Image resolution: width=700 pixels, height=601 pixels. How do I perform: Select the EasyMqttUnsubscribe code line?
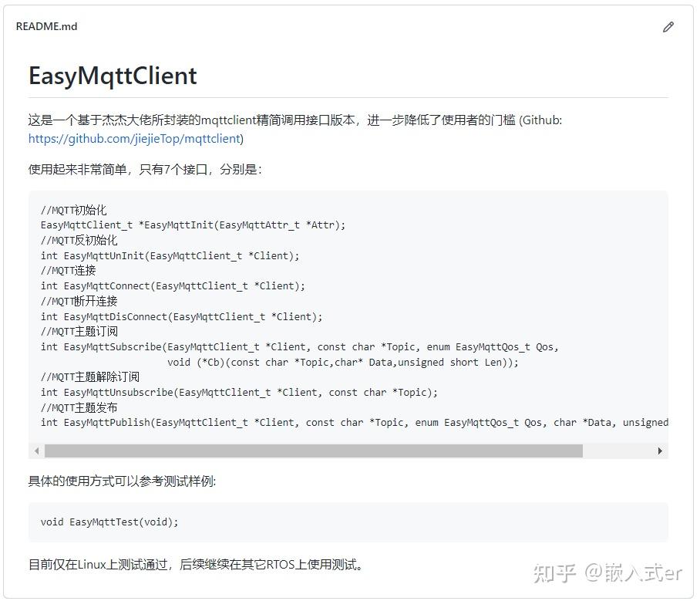tap(241, 392)
